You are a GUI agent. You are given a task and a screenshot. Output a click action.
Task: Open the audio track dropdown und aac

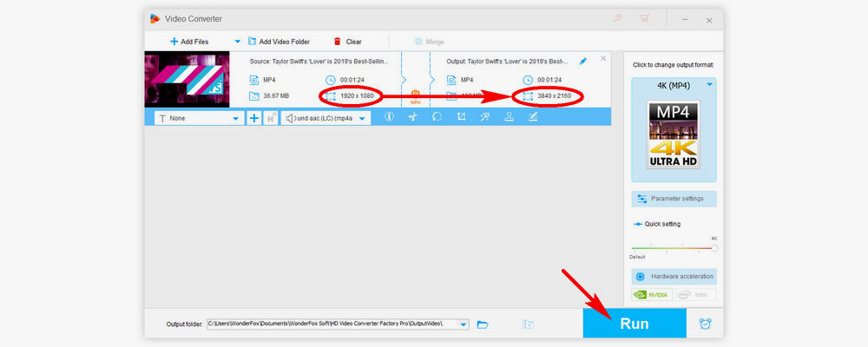click(326, 118)
